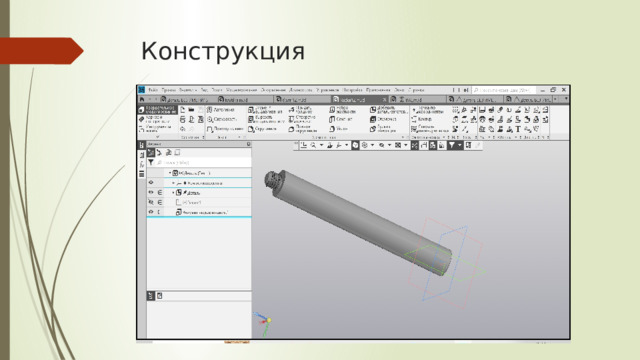Click the first tree-view mode icon
This screenshot has width=640, height=360.
(151, 152)
